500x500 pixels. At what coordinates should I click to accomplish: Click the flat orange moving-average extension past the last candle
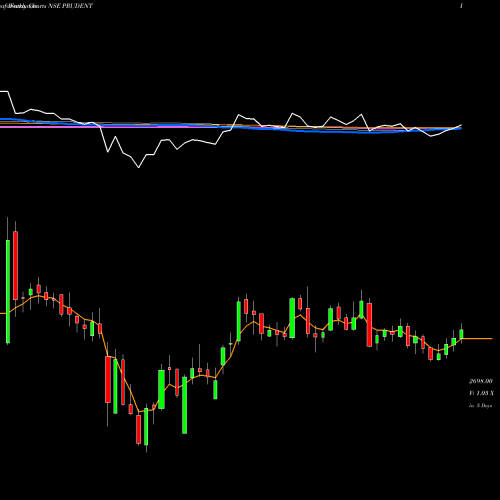click(x=477, y=339)
